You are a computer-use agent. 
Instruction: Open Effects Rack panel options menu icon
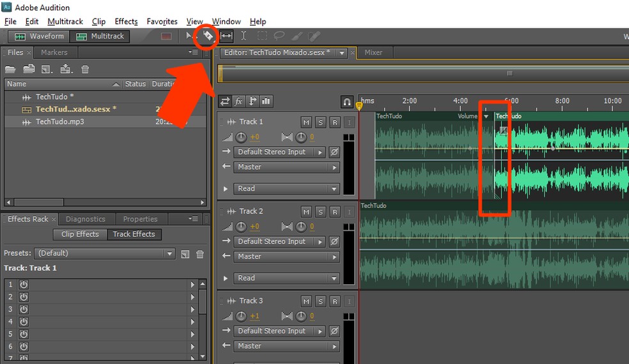tap(193, 219)
